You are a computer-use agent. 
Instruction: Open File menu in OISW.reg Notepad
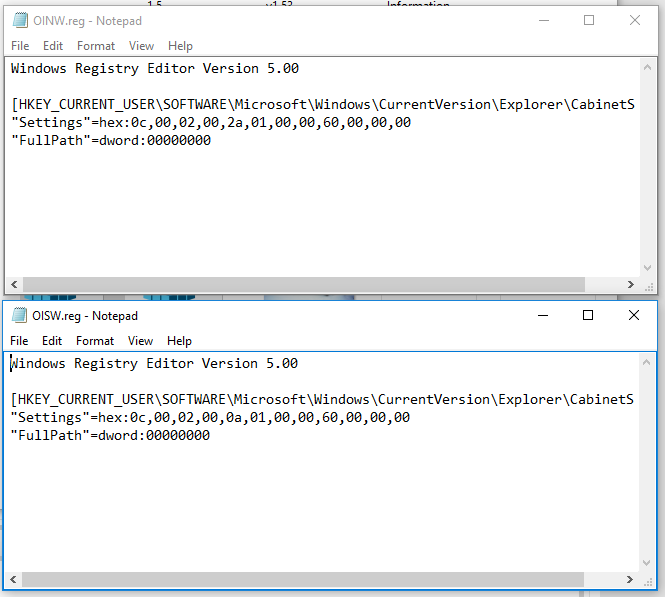(19, 341)
